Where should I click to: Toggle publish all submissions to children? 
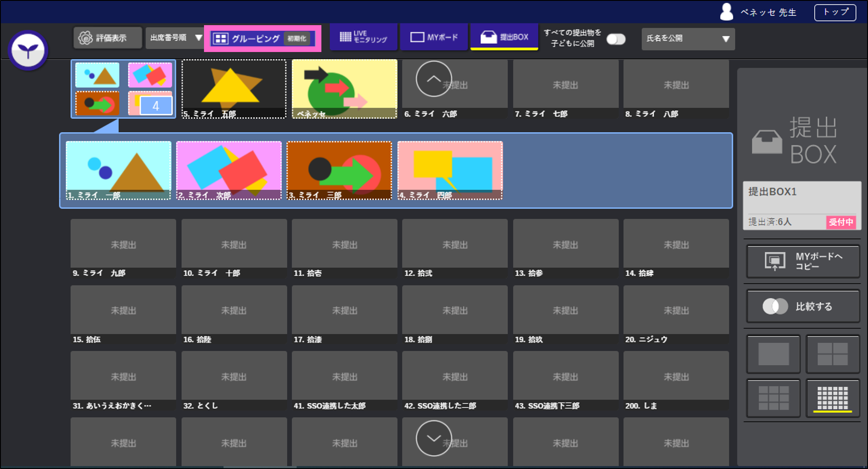[x=615, y=39]
